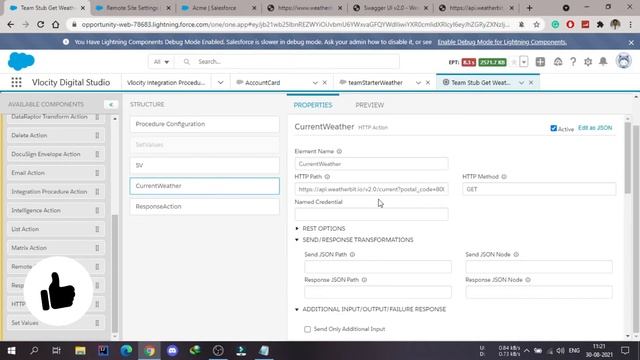This screenshot has width=640, height=360.
Task: Open the Vlocity Integration Procedure nav dropdown
Action: (x=220, y=82)
